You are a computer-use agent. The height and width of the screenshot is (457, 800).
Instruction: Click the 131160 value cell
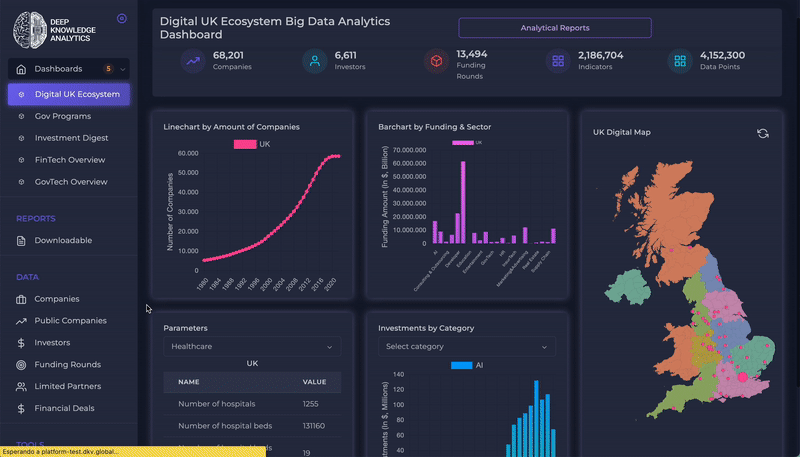(x=313, y=426)
